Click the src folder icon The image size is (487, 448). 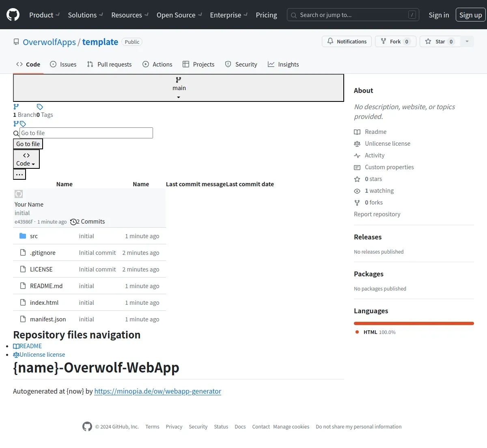[x=23, y=236]
